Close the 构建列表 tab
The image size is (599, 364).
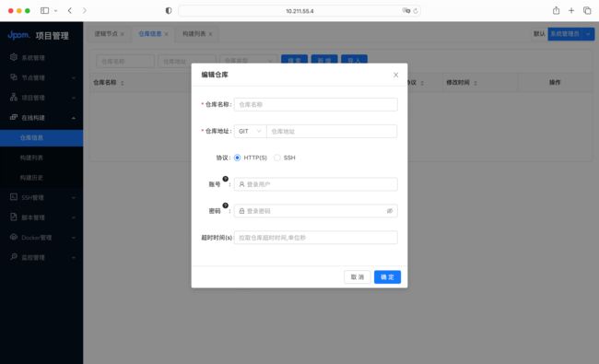tap(210, 34)
